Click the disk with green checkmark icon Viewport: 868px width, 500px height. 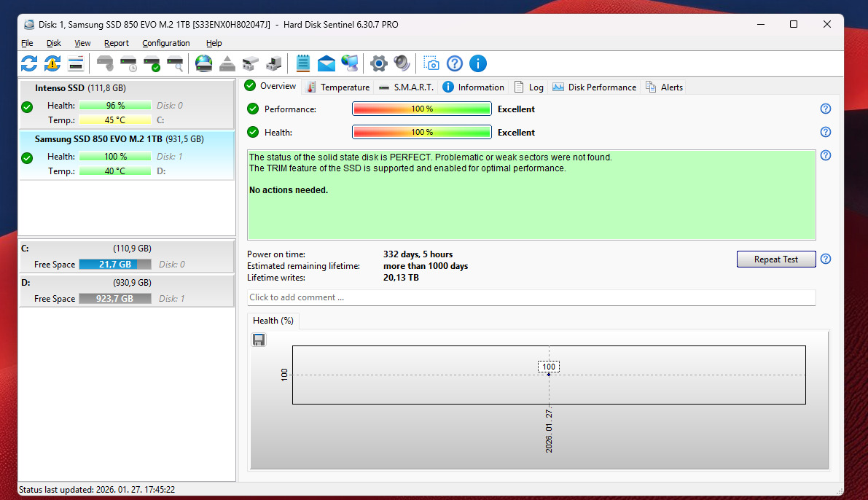coord(152,63)
